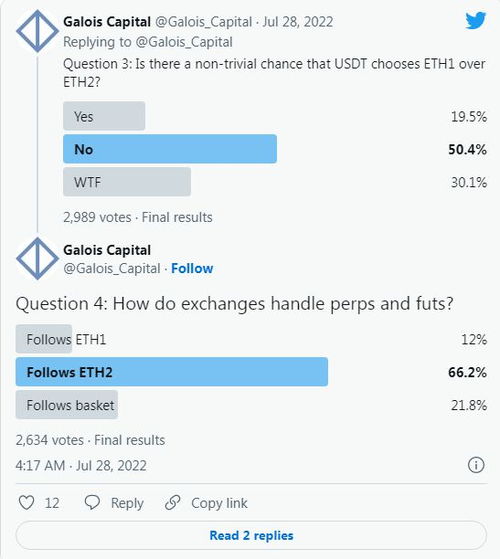Image resolution: width=500 pixels, height=559 pixels.
Task: Follow the Galois_Capital account
Action: pos(192,268)
